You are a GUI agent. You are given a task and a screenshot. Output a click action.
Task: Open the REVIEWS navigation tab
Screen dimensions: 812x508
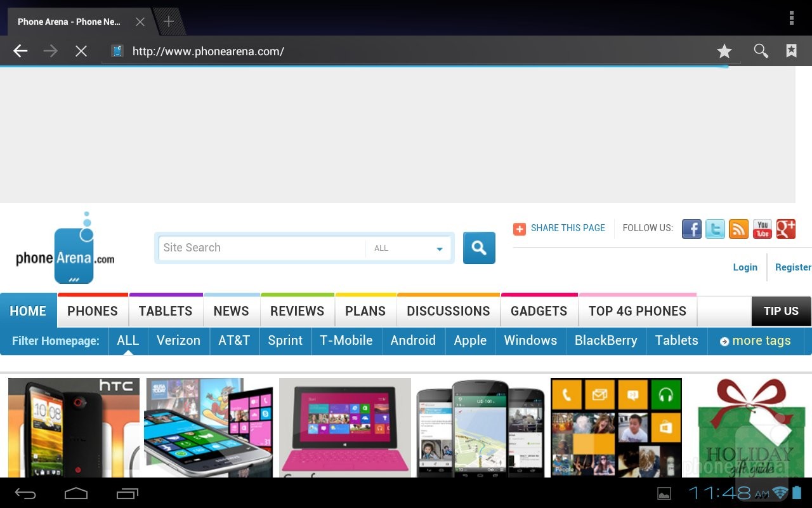(297, 311)
